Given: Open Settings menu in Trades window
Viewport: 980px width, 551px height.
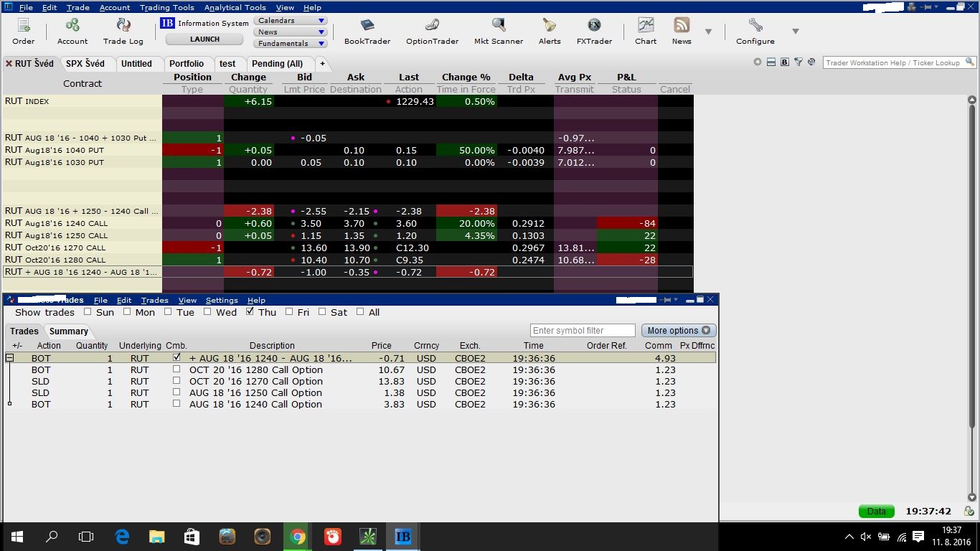Looking at the screenshot, I should [222, 300].
